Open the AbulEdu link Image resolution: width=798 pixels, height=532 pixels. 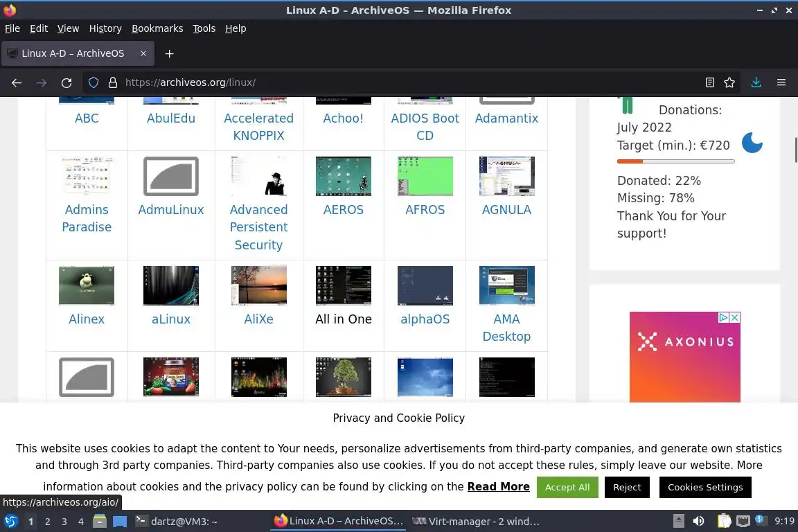tap(171, 118)
